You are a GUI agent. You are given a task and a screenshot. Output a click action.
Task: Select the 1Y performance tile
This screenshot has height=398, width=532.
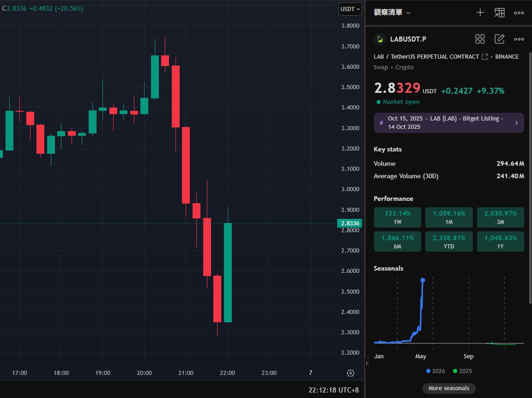point(501,241)
